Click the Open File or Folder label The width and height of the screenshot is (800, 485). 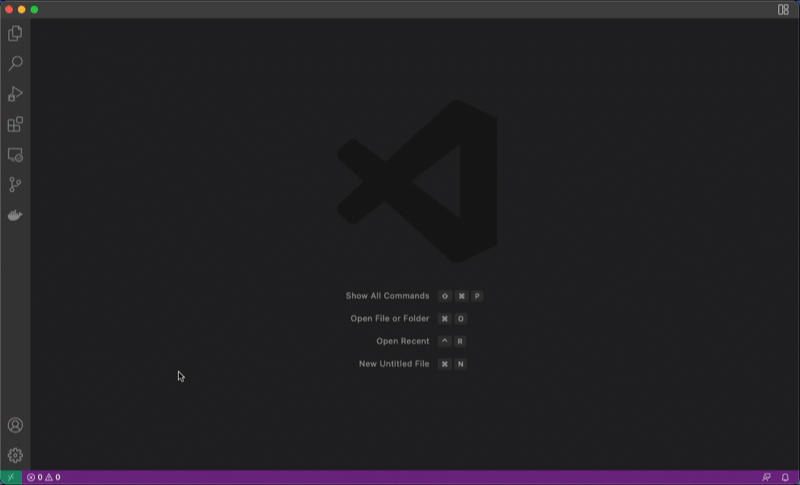pos(389,319)
